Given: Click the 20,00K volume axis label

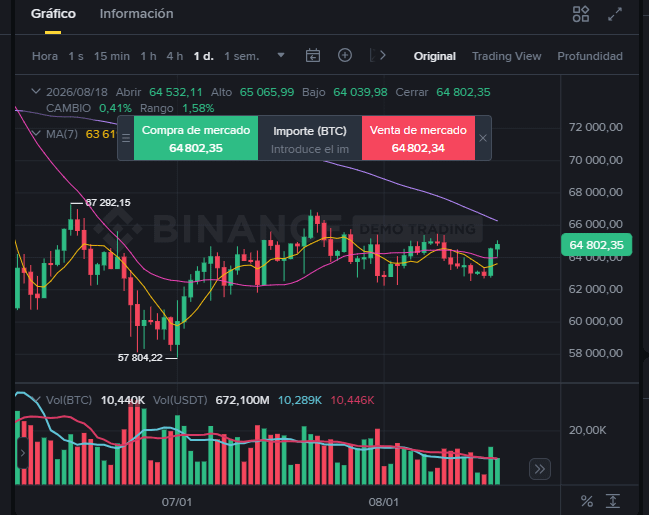Looking at the screenshot, I should pyautogui.click(x=587, y=430).
